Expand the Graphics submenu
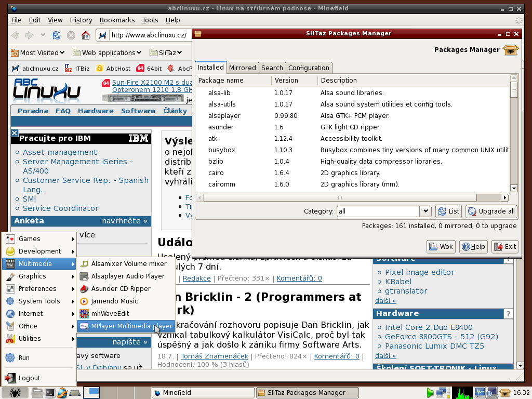The image size is (532, 399). point(39,276)
